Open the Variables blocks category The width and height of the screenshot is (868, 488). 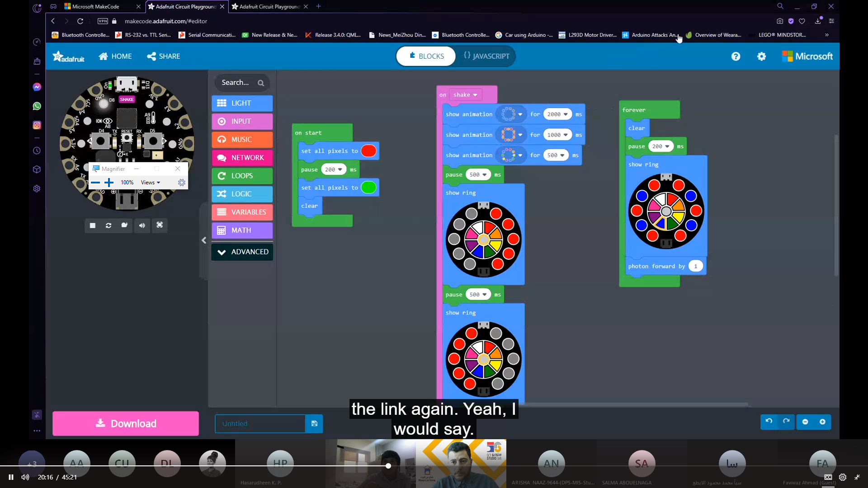[242, 212]
